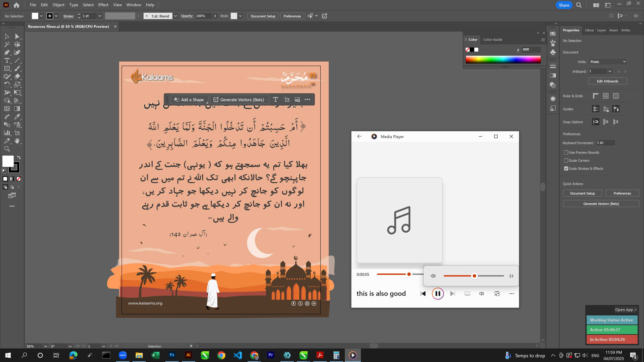Select the Rotate tool
Screen dimensions: 644x362
[x=7, y=84]
